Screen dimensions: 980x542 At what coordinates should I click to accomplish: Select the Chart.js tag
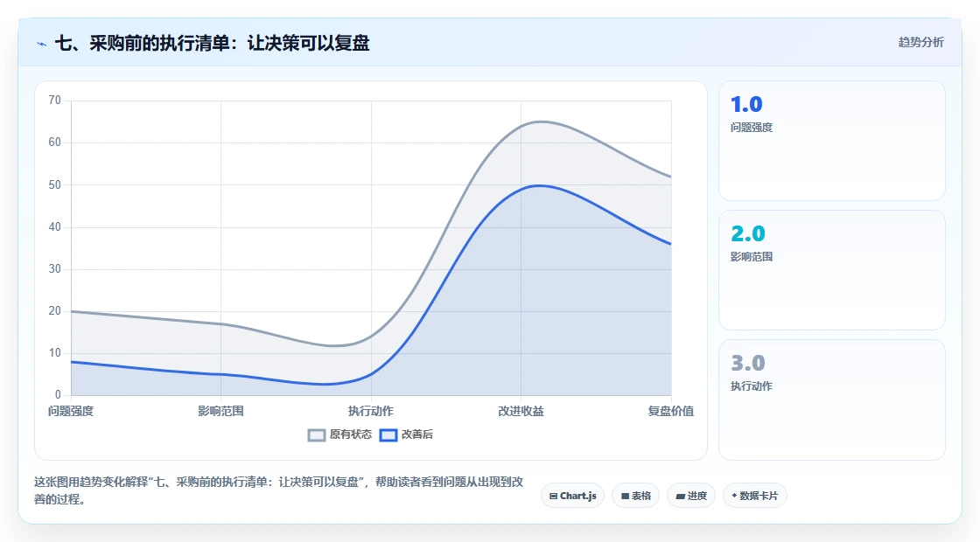572,496
